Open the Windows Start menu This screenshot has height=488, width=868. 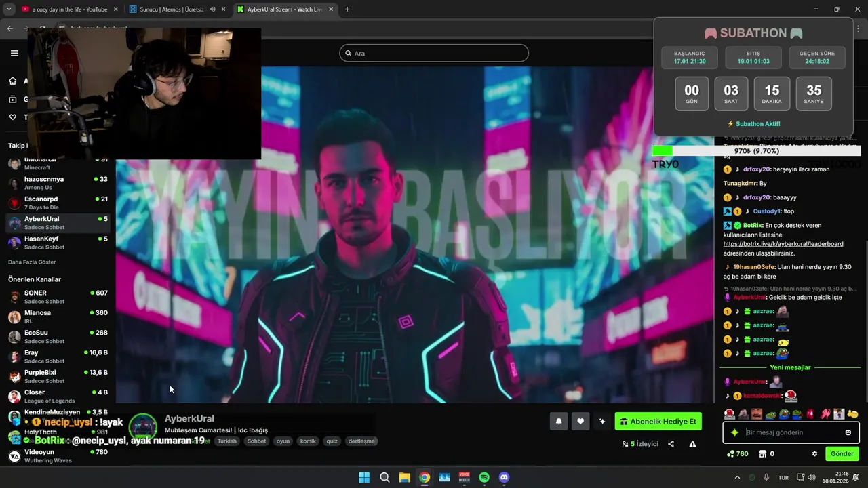(364, 477)
